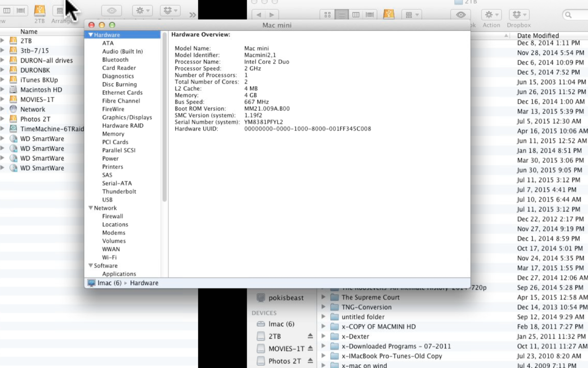Screen dimensions: 588x368
Task: Click the TimeMachine-6TRaid icon
Action: [13, 129]
